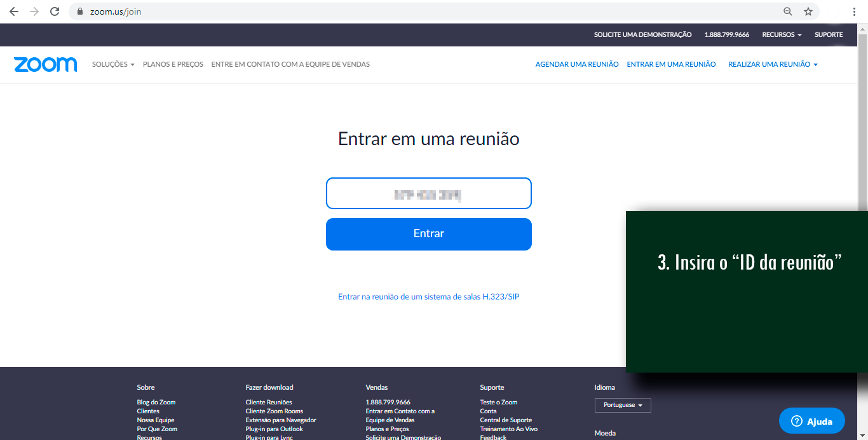
Task: Click Treinamento Ao Vivo link
Action: point(509,429)
